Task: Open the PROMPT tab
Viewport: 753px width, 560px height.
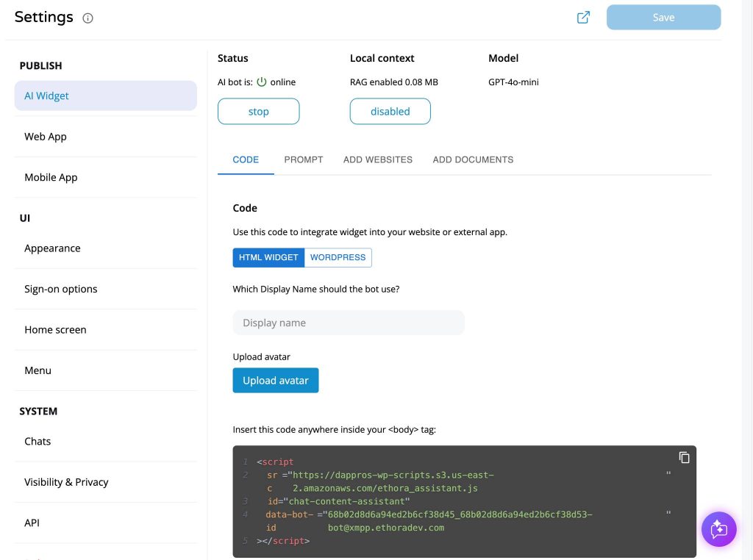Action: 304,159
